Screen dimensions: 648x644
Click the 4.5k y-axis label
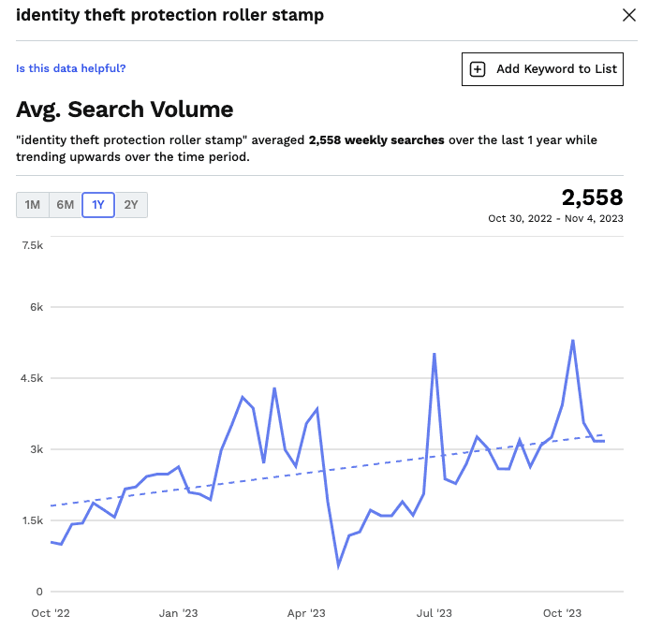point(33,378)
